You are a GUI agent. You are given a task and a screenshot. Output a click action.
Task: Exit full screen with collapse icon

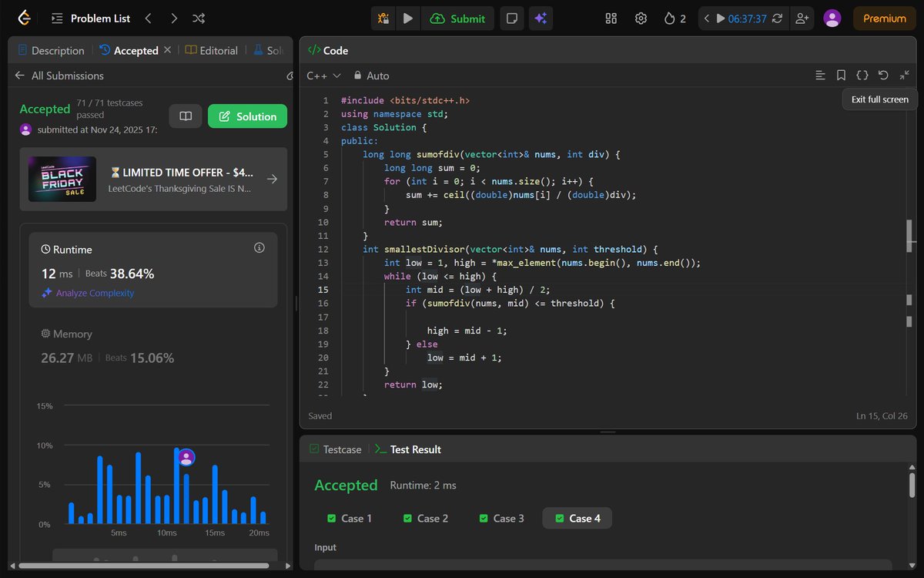pos(905,76)
